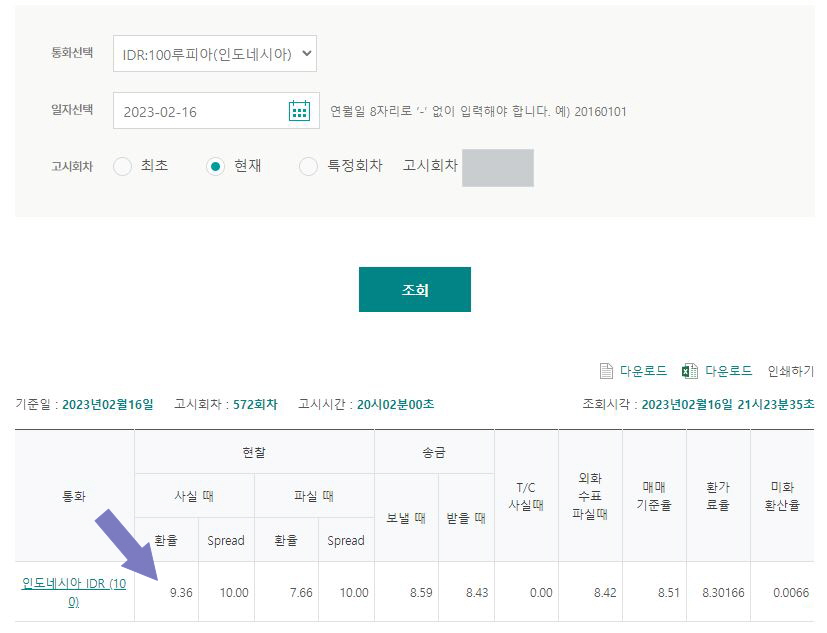
Task: Click the 미화 환산율 column header
Action: pos(782,496)
